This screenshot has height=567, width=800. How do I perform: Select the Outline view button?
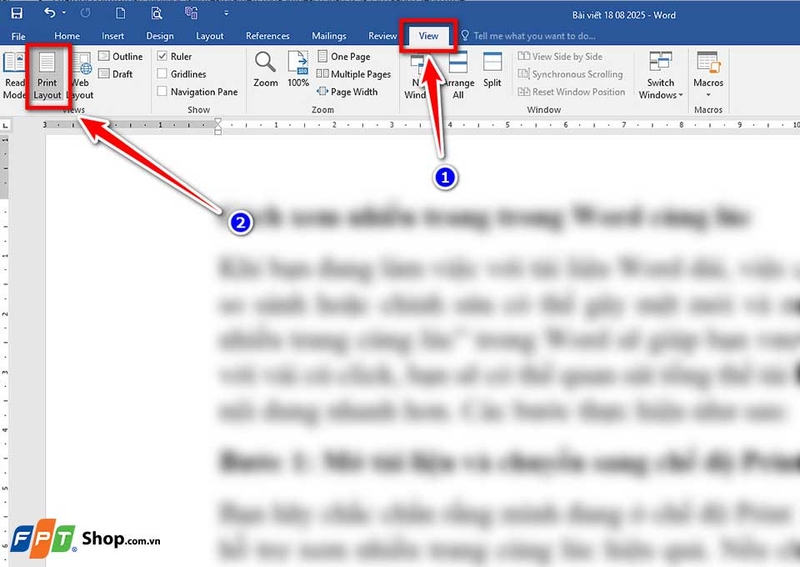(120, 57)
